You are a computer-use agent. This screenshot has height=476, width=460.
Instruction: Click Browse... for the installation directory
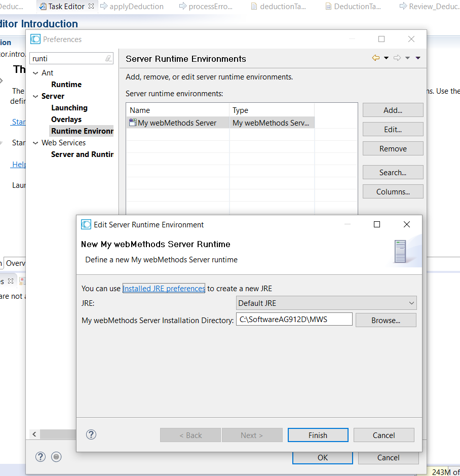(x=386, y=320)
